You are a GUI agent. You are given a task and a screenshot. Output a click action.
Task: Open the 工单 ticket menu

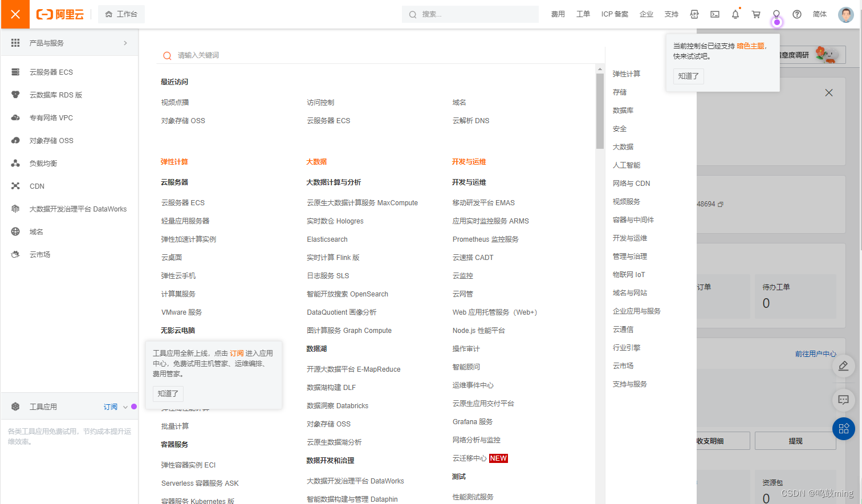pos(583,14)
